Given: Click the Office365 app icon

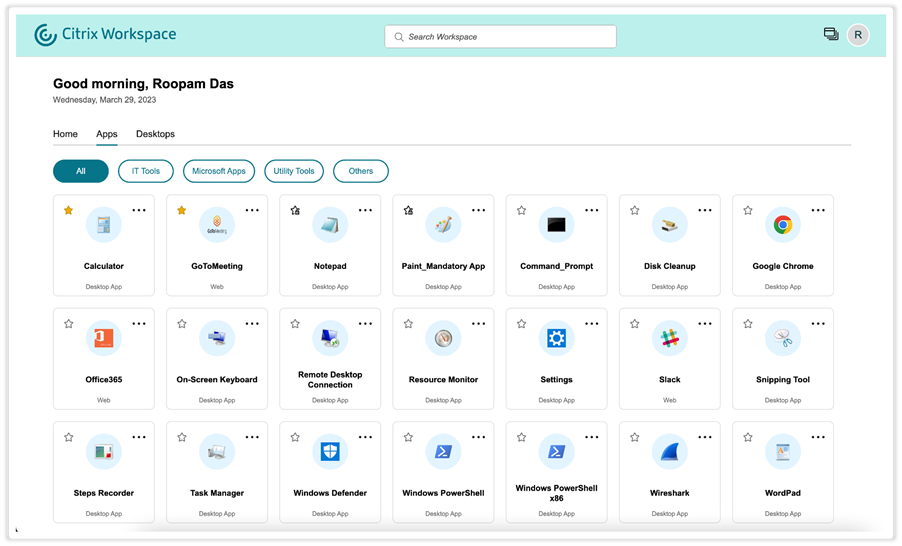Looking at the screenshot, I should pyautogui.click(x=103, y=339).
